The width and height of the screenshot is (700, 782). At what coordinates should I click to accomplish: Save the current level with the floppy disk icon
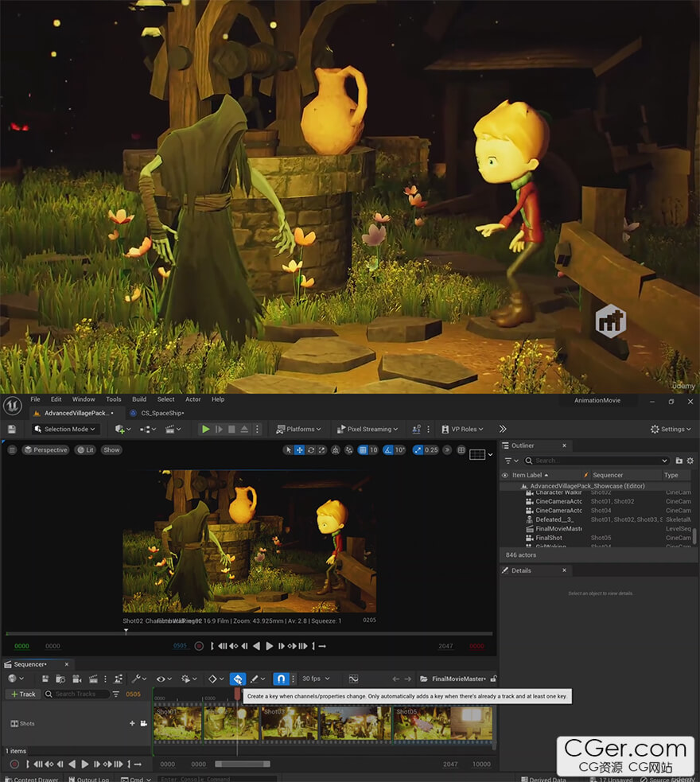pyautogui.click(x=12, y=429)
